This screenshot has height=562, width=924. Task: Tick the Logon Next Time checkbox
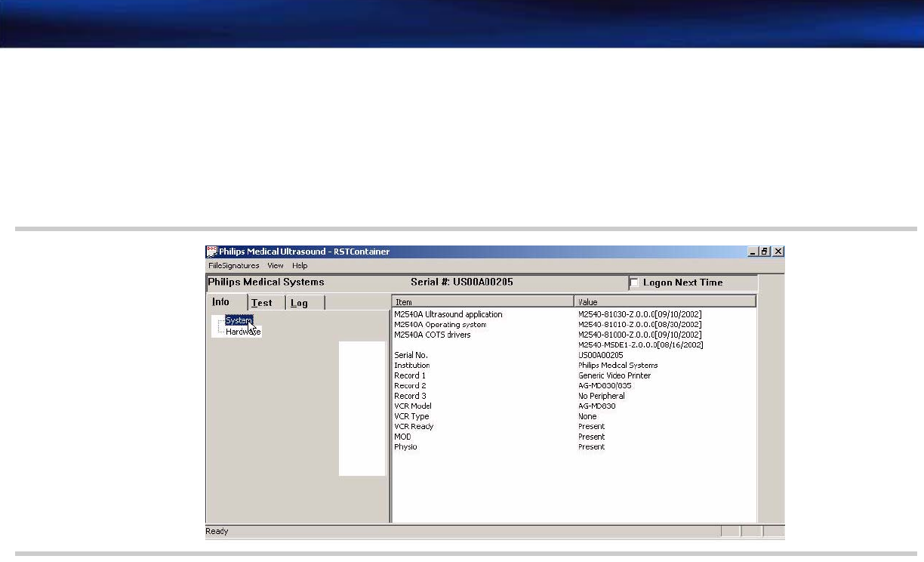pyautogui.click(x=635, y=283)
